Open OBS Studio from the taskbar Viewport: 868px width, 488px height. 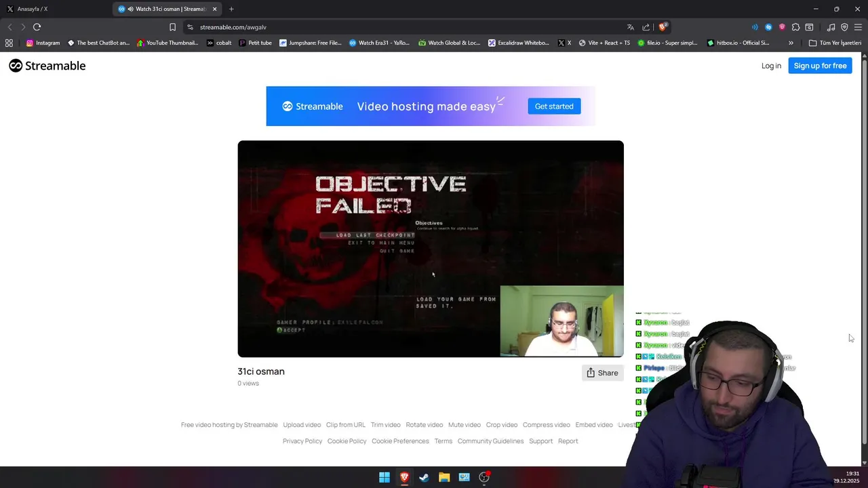pyautogui.click(x=484, y=477)
